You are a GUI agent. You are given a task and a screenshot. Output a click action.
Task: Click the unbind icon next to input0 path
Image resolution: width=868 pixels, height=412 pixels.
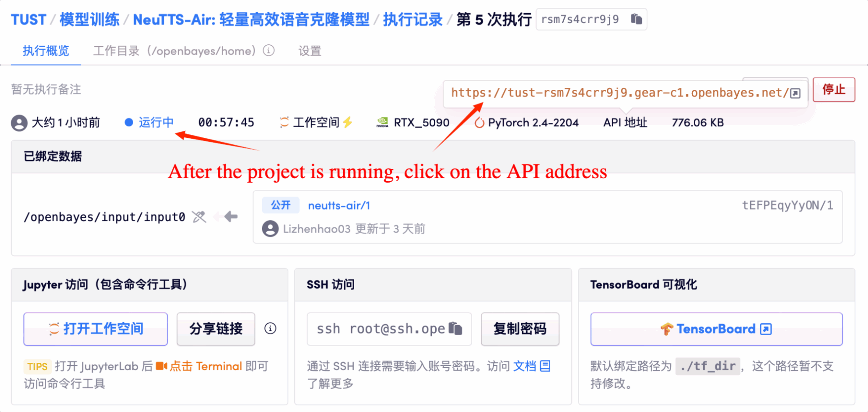click(x=199, y=217)
